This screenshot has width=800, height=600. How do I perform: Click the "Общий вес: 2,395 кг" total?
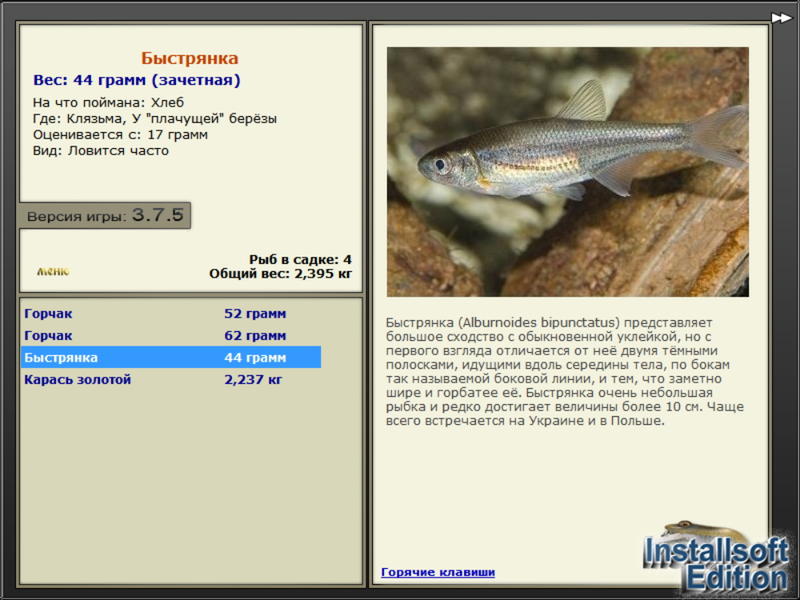coord(280,273)
